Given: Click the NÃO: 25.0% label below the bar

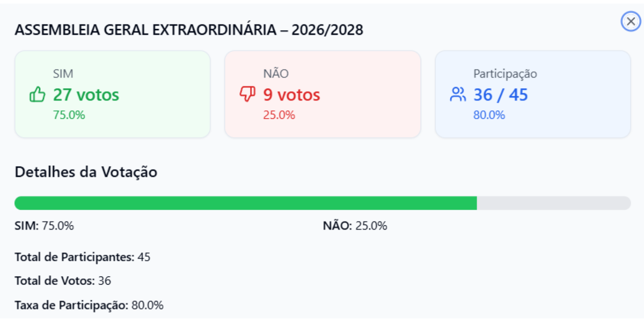Looking at the screenshot, I should [x=355, y=226].
